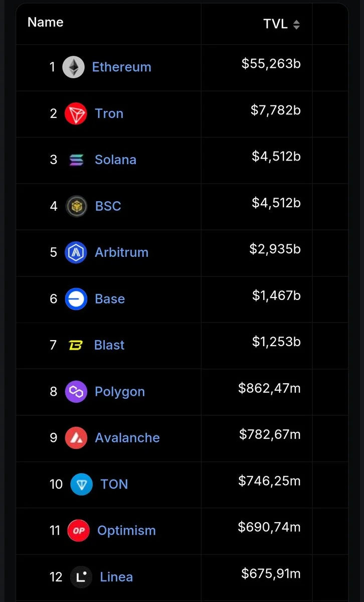The width and height of the screenshot is (364, 602).
Task: Open the Ethereum chain link
Action: coord(121,67)
